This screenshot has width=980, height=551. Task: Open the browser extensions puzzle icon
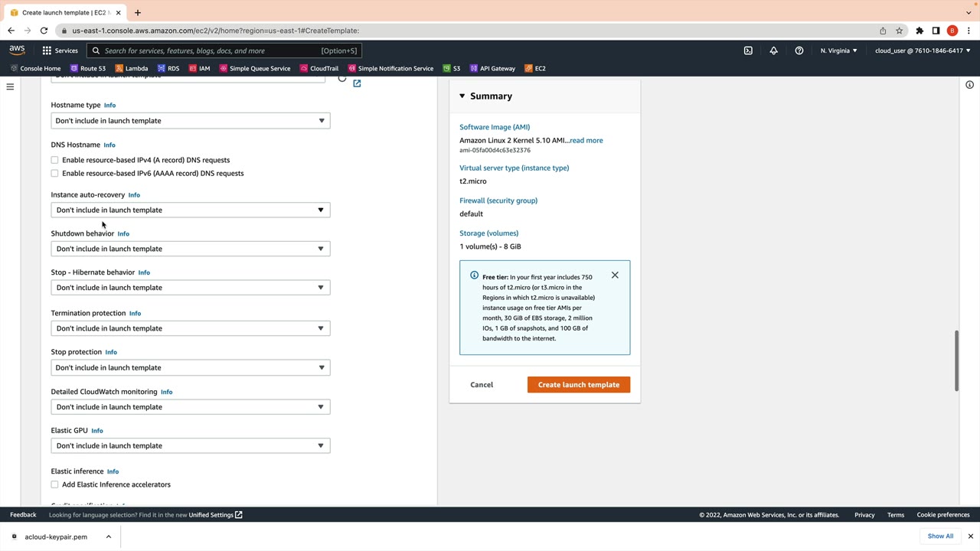point(920,31)
